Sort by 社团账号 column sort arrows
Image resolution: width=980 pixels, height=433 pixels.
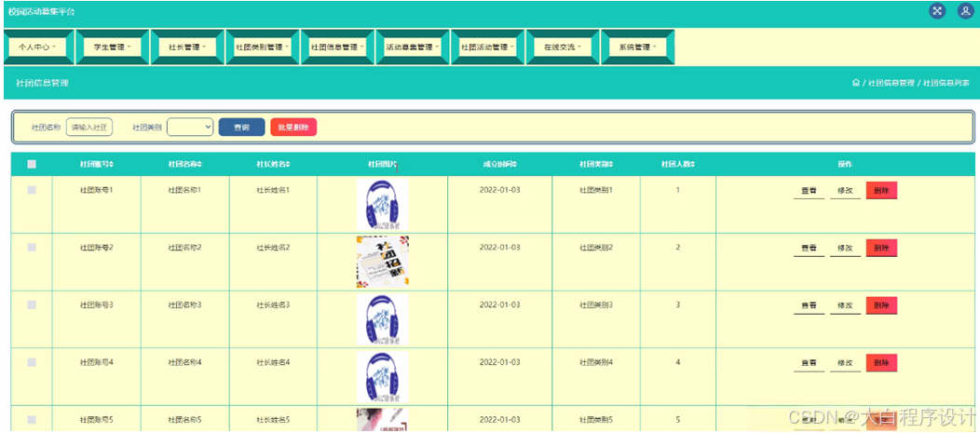(111, 164)
